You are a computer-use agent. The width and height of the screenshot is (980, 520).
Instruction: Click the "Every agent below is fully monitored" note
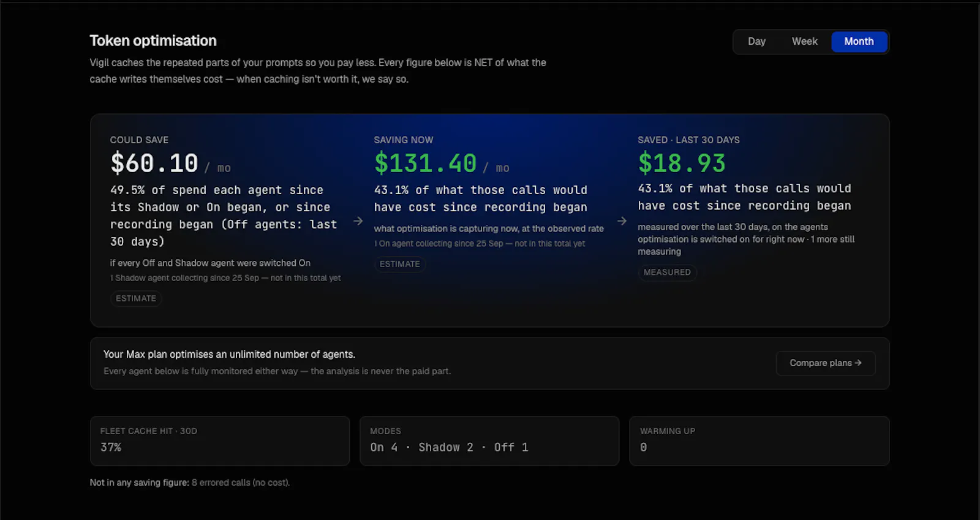tap(277, 371)
